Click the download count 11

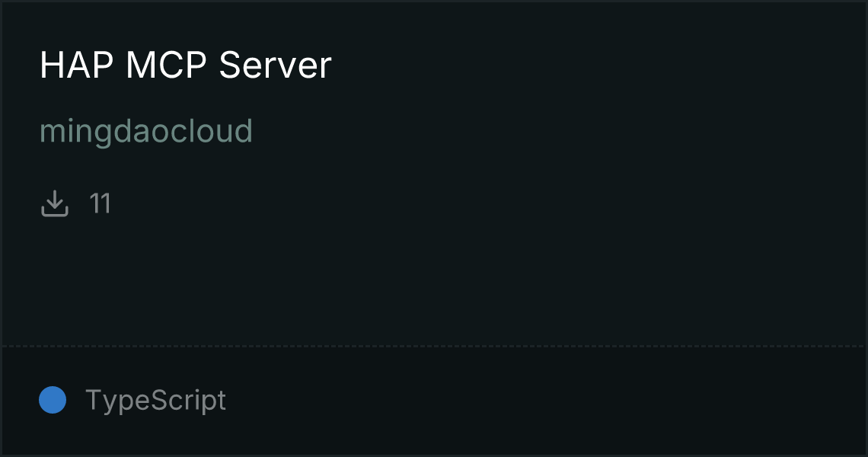101,203
